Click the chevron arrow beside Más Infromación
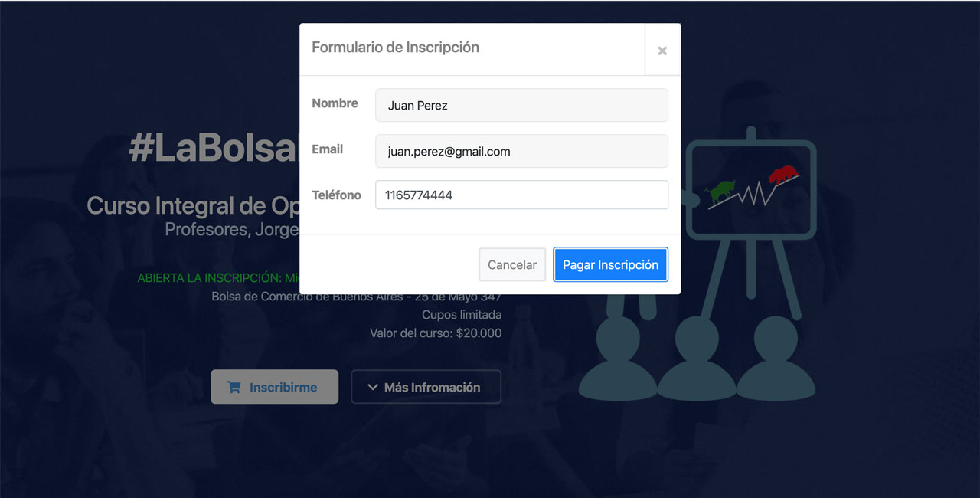Screen dimensions: 980x498 click(x=373, y=388)
